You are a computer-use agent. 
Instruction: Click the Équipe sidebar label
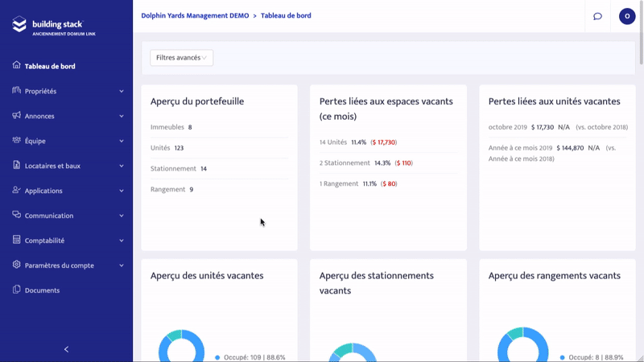pyautogui.click(x=35, y=142)
